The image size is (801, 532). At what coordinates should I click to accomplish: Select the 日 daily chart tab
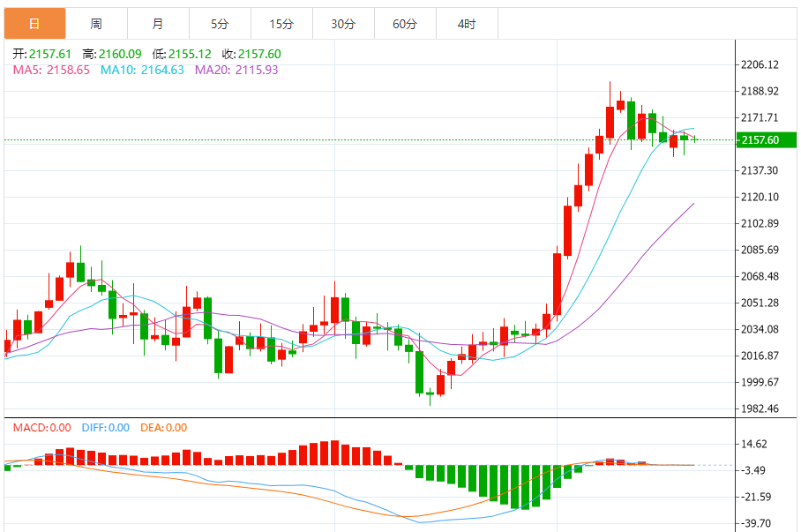34,24
